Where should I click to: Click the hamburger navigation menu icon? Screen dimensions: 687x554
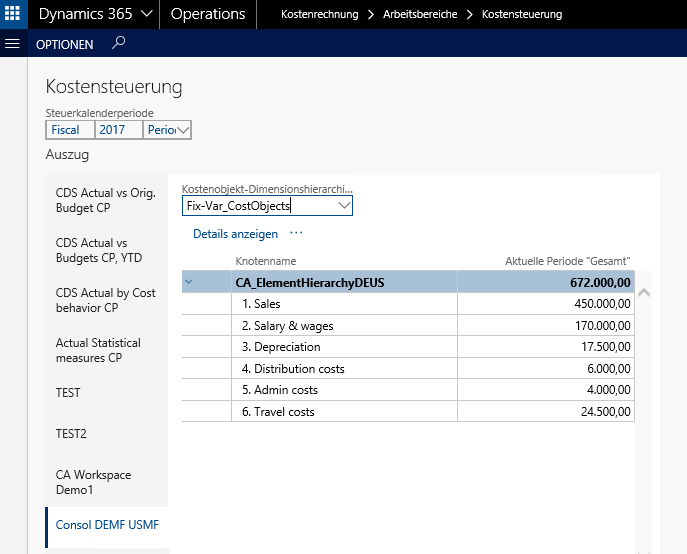tap(13, 44)
